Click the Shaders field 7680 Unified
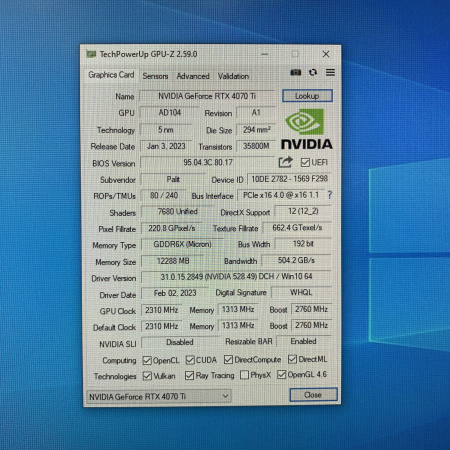Viewport: 450px width, 450px height. click(177, 212)
